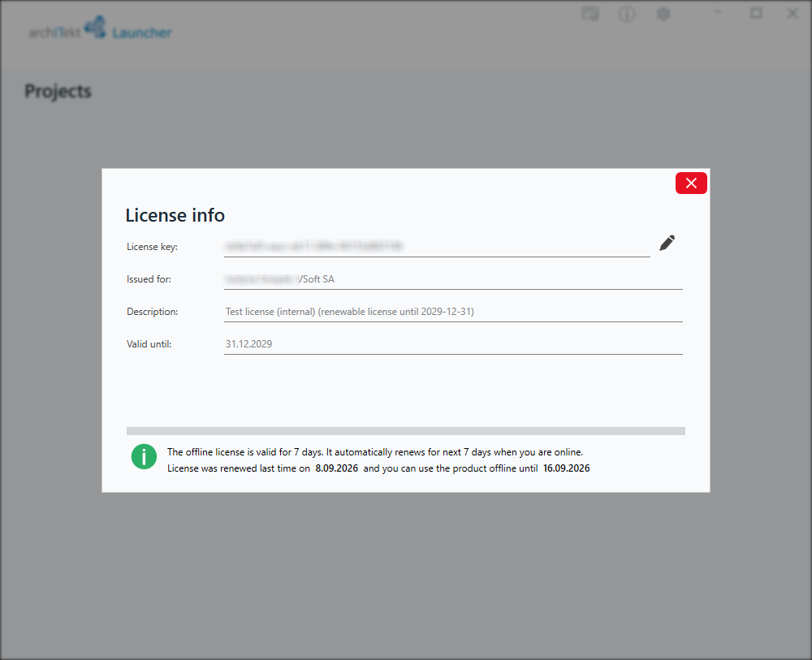Click the "Valid until:" label
Image resolution: width=812 pixels, height=660 pixels.
(149, 344)
